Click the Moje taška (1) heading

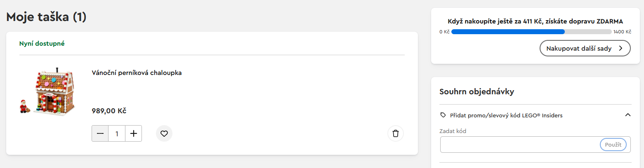pos(46,17)
